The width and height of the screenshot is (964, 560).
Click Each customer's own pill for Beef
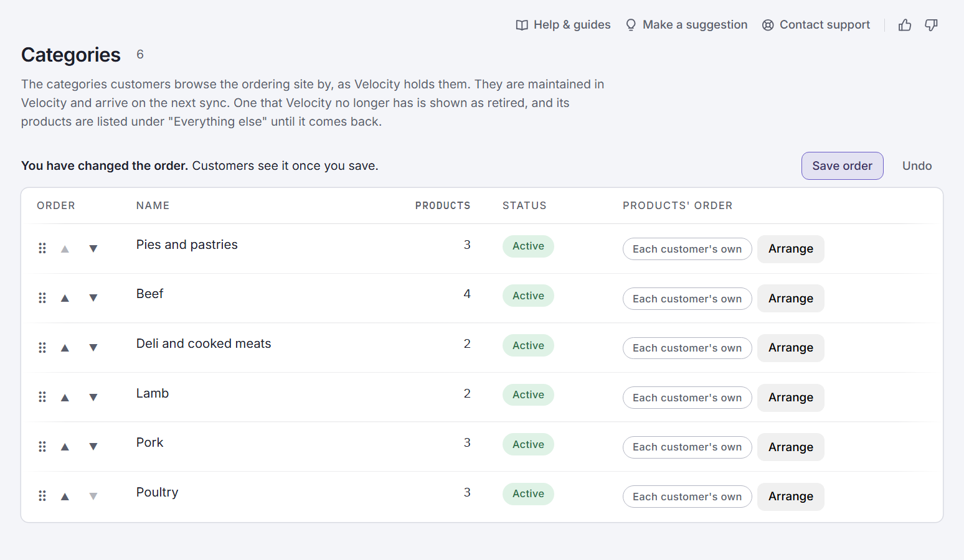[688, 299]
